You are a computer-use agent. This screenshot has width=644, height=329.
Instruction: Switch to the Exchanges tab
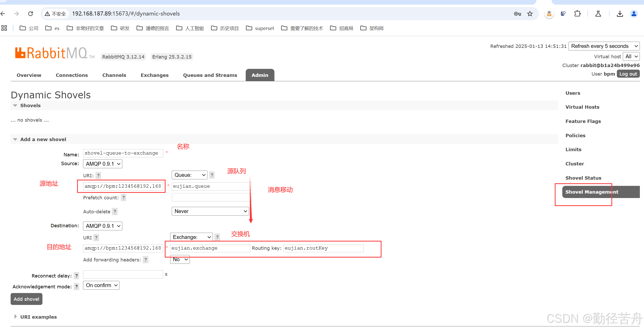coord(154,75)
